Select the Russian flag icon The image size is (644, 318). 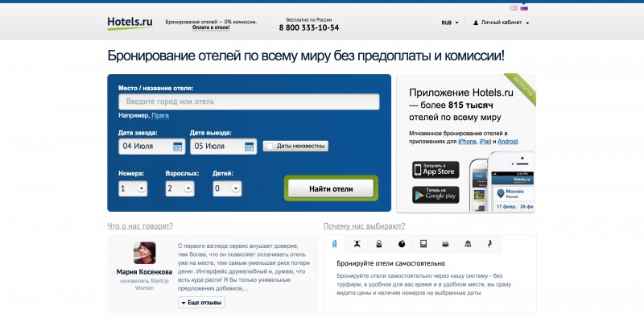524,8
